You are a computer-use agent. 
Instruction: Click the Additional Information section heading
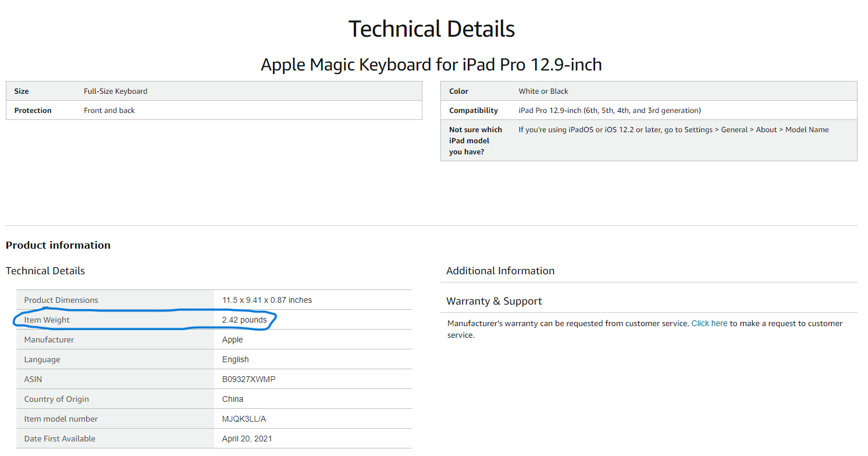click(x=500, y=271)
